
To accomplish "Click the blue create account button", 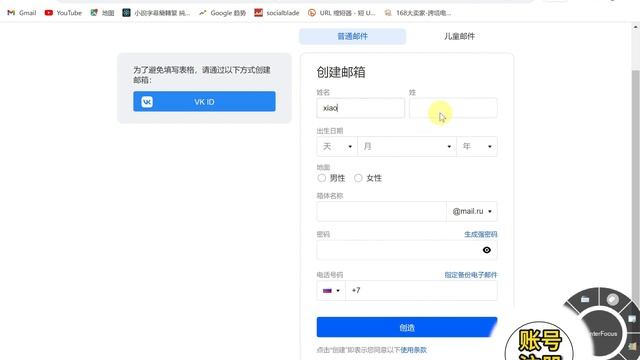I will click(x=407, y=327).
